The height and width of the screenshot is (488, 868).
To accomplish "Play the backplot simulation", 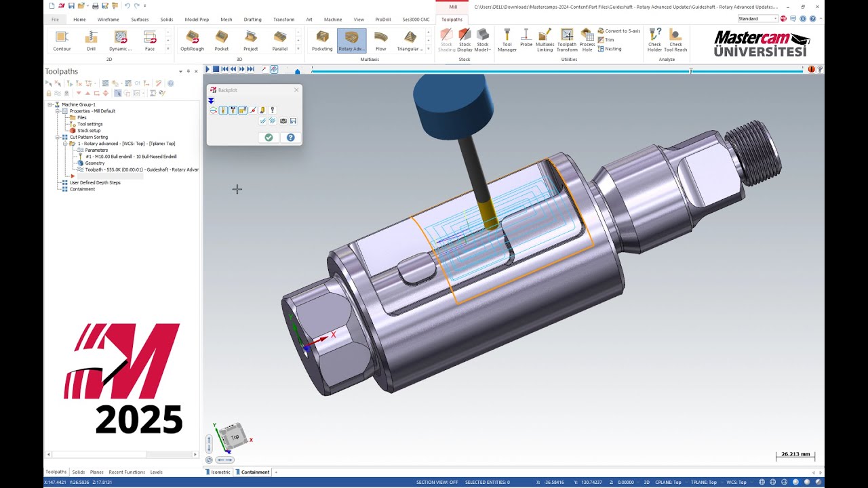I will [208, 69].
